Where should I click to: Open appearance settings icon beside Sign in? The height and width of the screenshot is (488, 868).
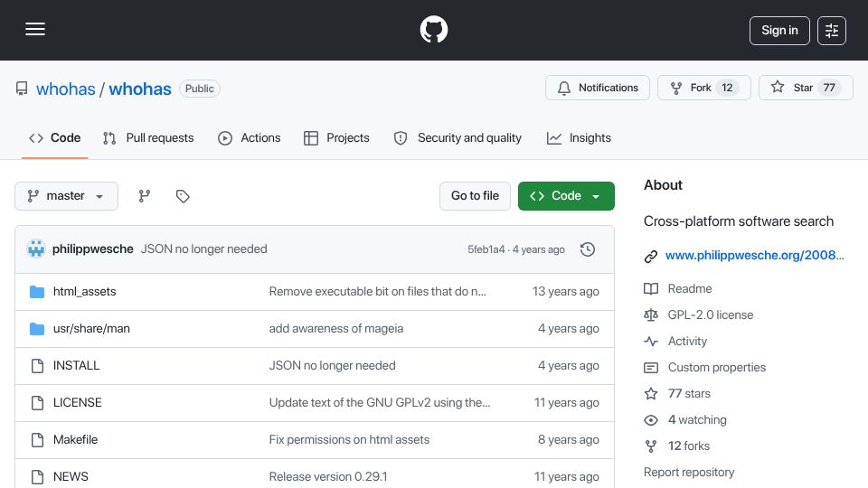(x=832, y=31)
